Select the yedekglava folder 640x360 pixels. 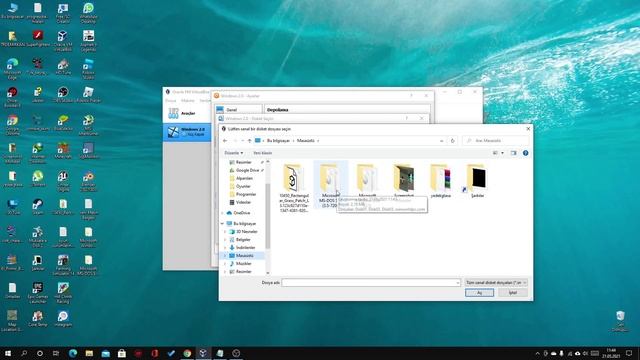point(440,181)
